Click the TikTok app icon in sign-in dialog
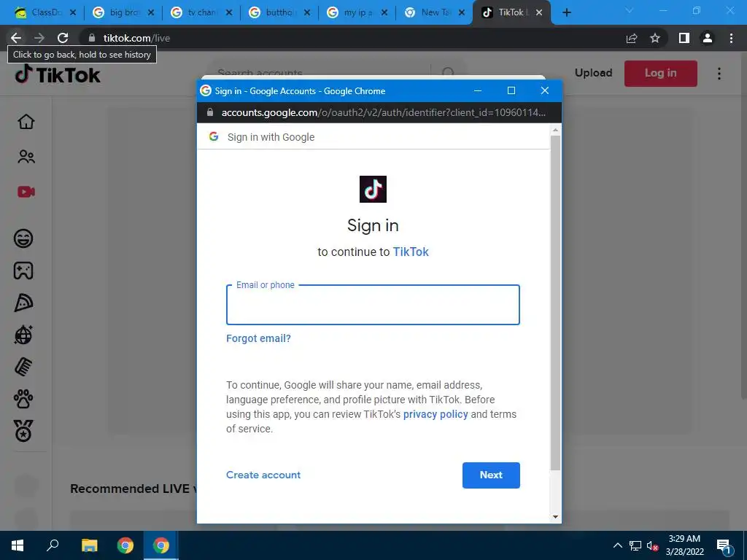Screen dimensions: 747x560 click(x=373, y=189)
